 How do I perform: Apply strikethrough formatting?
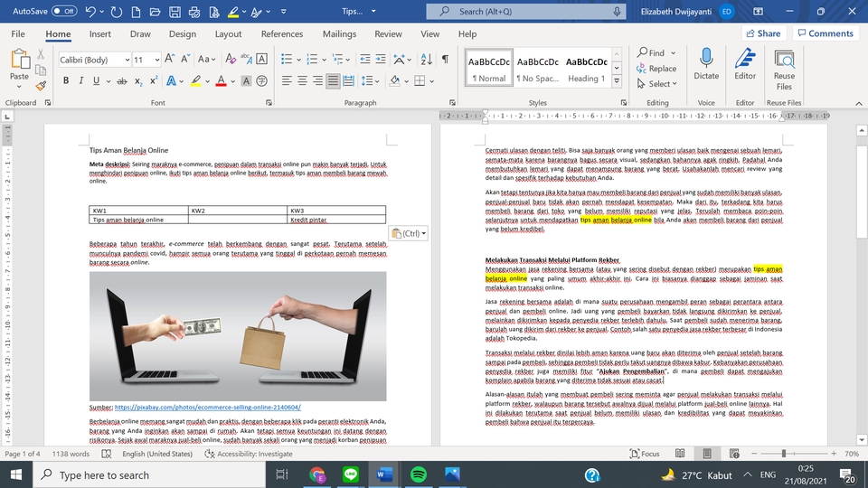pos(122,80)
